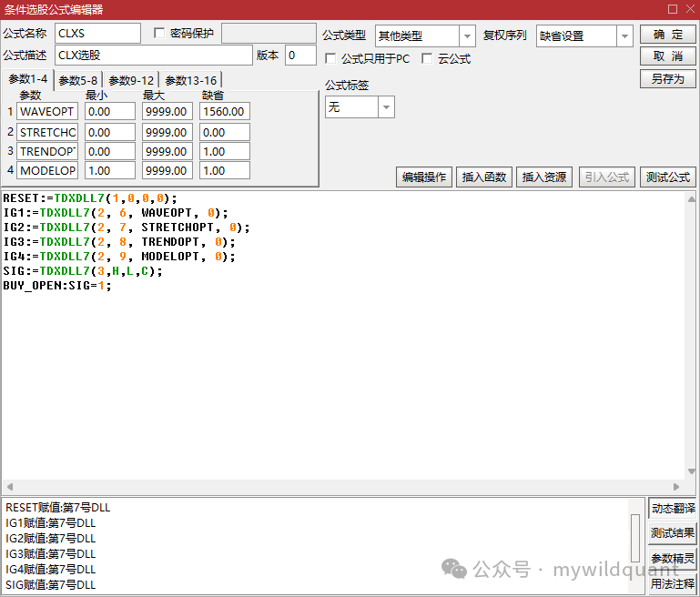Click TRENDOPT default value 1.00 field
This screenshot has height=597, width=700.
point(225,152)
